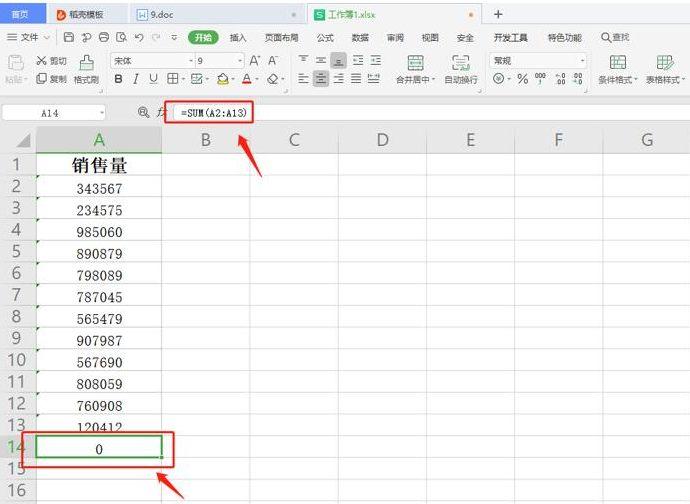Switch to the Review (审阅) tab

(395, 38)
